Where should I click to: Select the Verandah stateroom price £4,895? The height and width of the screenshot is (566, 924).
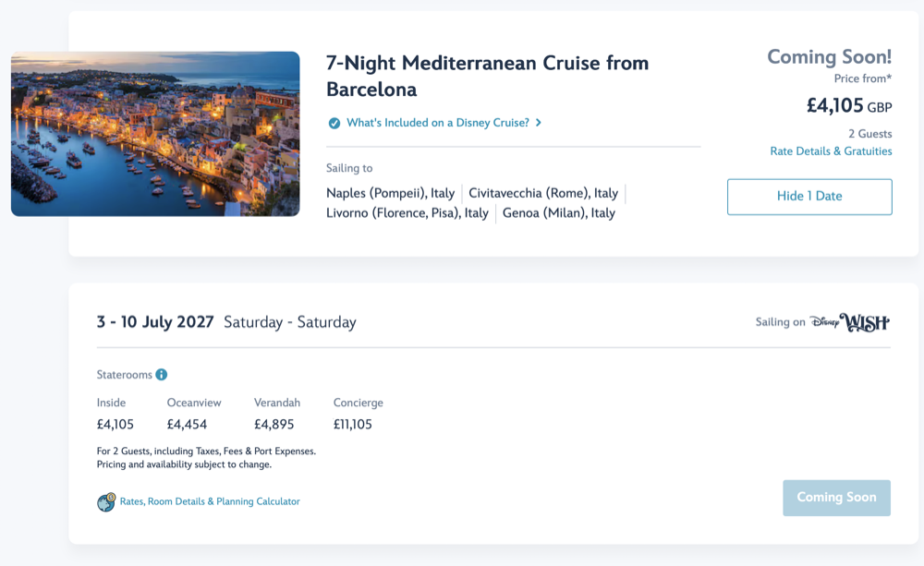click(274, 425)
